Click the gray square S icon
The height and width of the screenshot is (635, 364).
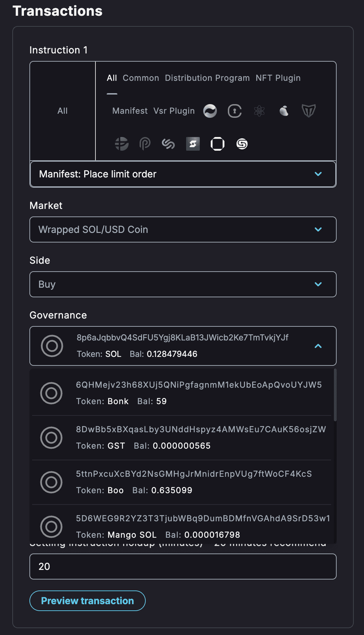(x=193, y=144)
